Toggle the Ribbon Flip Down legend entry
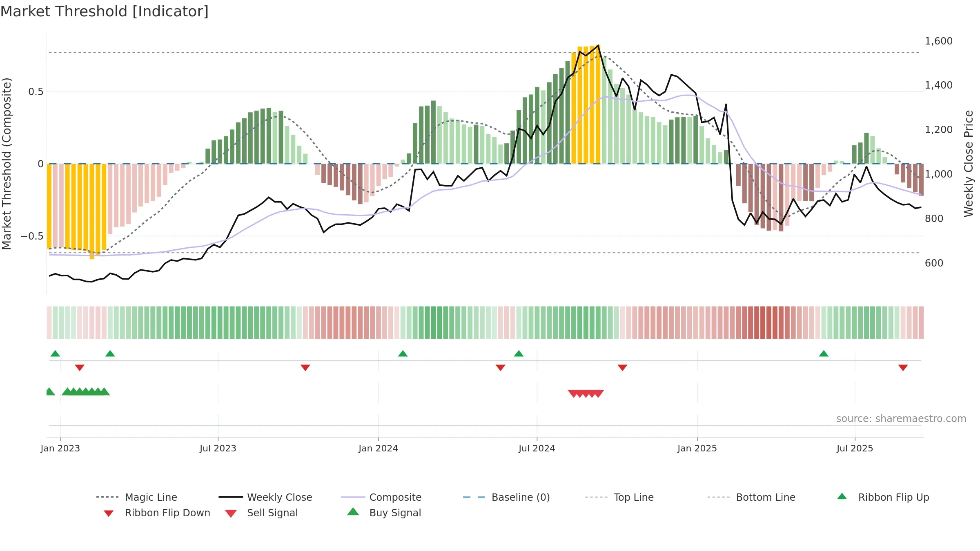The width and height of the screenshot is (980, 551). coord(156,513)
